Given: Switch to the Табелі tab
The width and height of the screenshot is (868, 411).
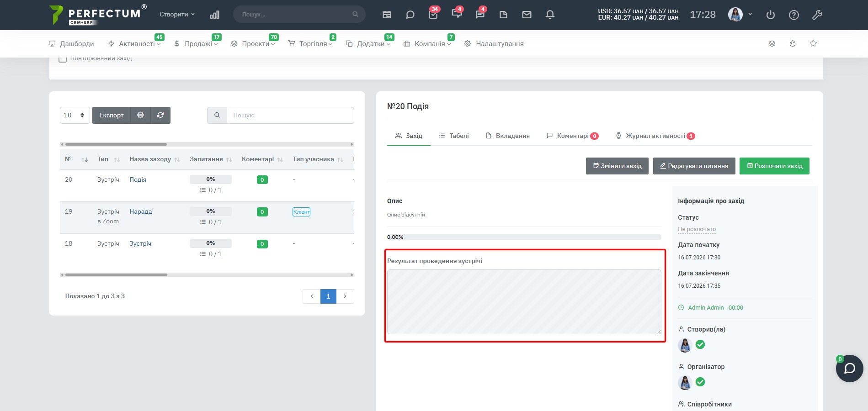Looking at the screenshot, I should pos(454,136).
